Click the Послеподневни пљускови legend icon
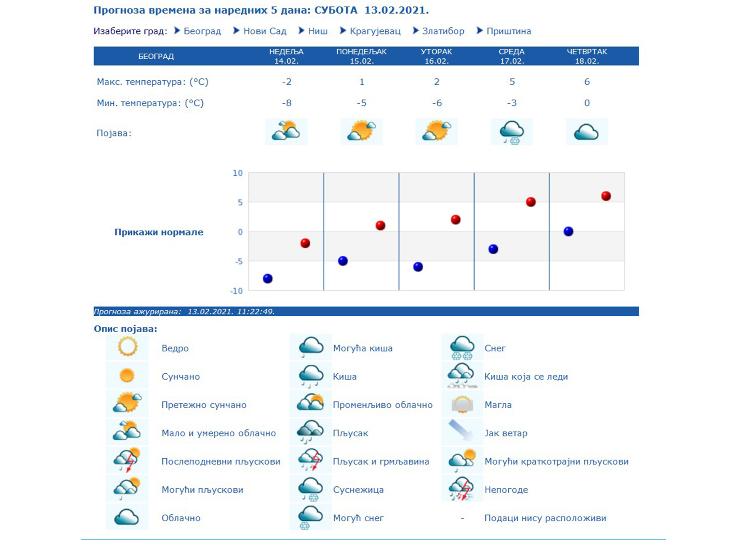Image resolution: width=756 pixels, height=540 pixels. click(127, 460)
